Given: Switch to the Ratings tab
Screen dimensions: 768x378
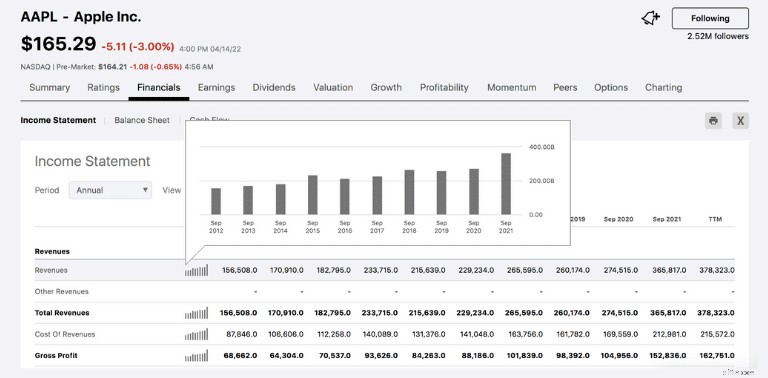Looking at the screenshot, I should click(x=103, y=88).
